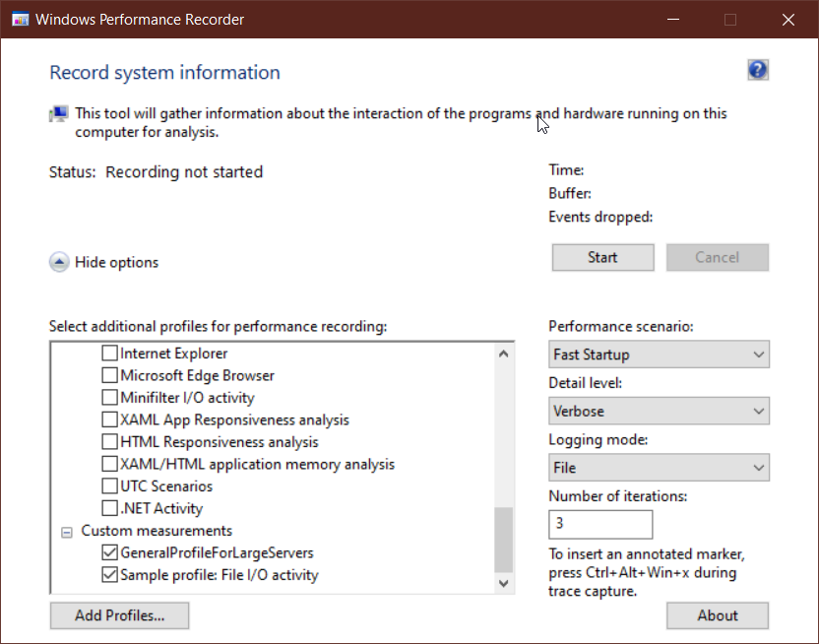Click the profiles list scrollbar thumb
This screenshot has width=819, height=644.
504,540
